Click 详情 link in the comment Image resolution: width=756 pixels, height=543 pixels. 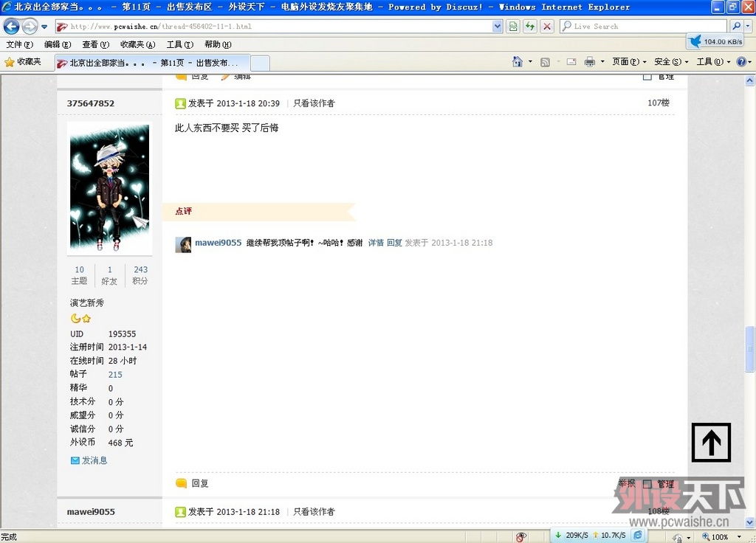376,242
